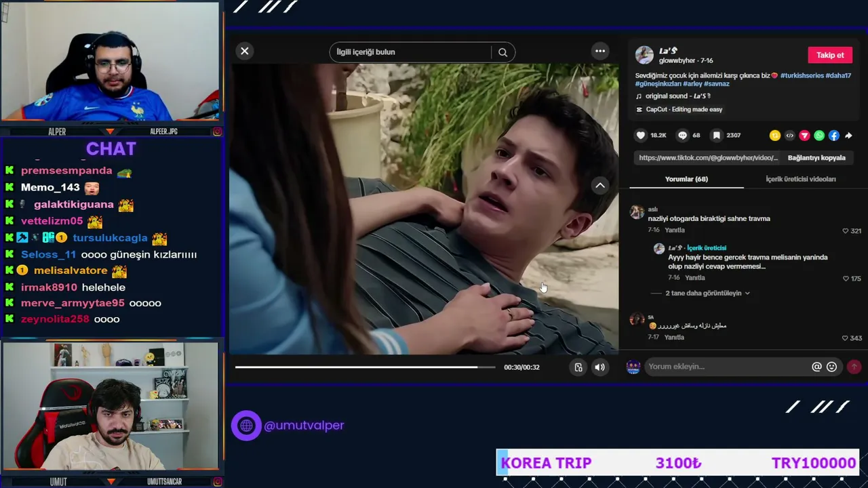Toggle floating player mode icon
Viewport: 868px width, 488px height.
(578, 367)
